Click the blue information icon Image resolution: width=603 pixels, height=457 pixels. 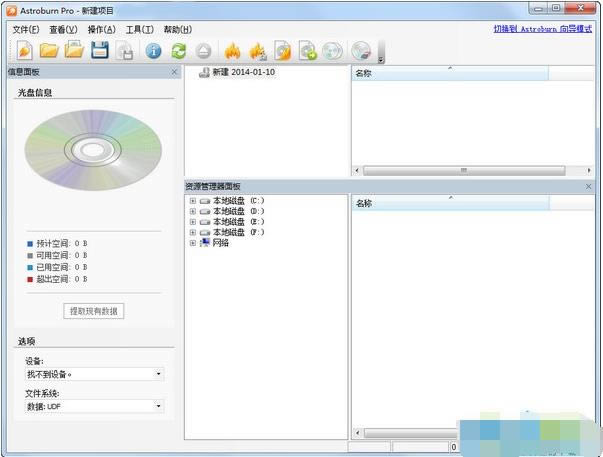(x=153, y=51)
